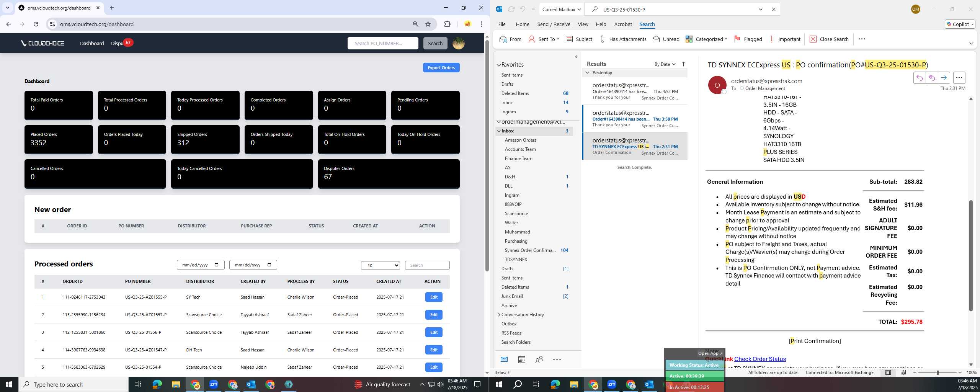
Task: Click the Search PO_NUMBER input field
Action: click(x=383, y=43)
